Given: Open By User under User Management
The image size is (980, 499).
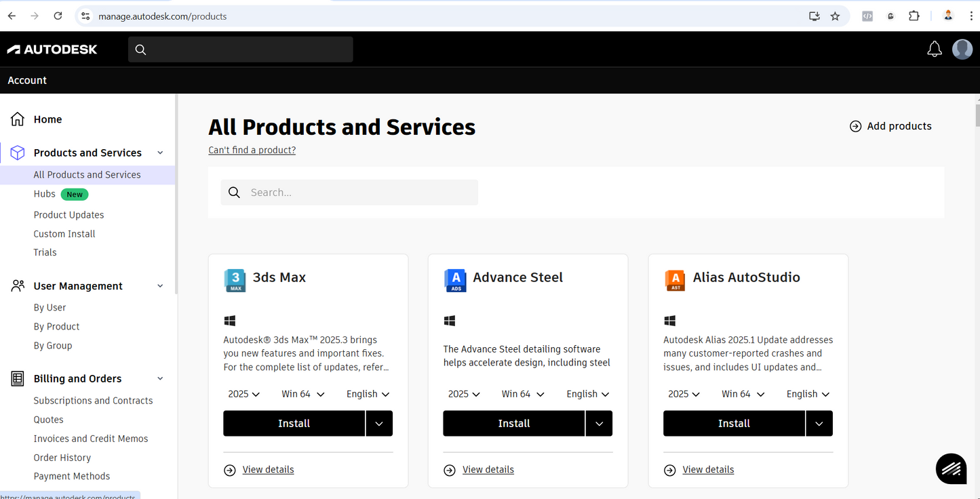Looking at the screenshot, I should tap(50, 308).
